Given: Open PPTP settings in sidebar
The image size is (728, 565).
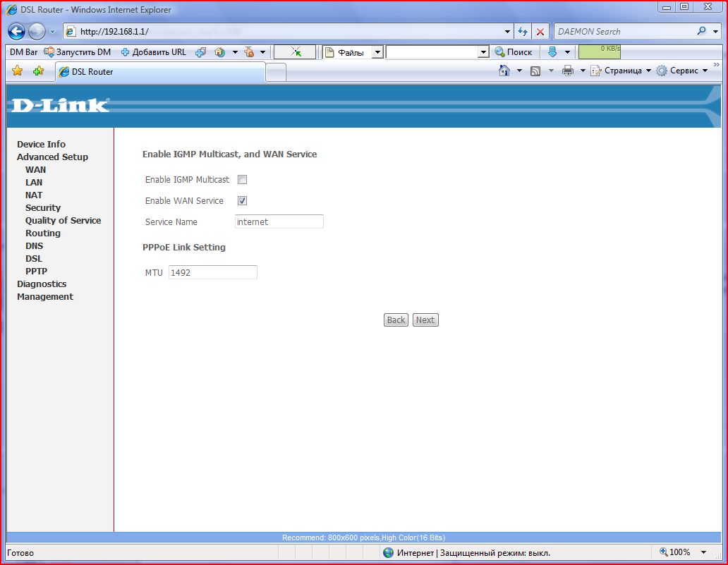Looking at the screenshot, I should click(36, 271).
